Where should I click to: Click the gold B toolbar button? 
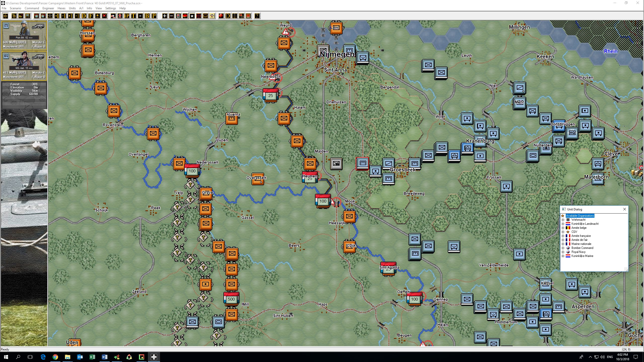tap(147, 16)
